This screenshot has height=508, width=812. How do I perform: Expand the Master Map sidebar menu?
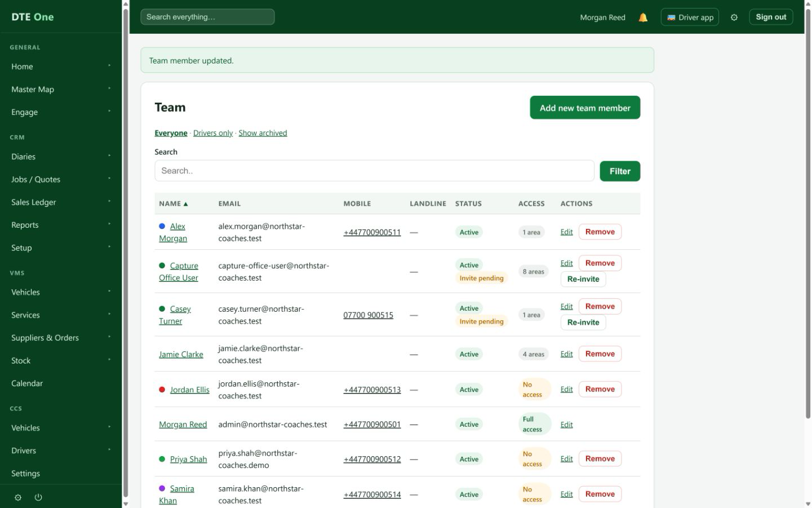(61, 89)
